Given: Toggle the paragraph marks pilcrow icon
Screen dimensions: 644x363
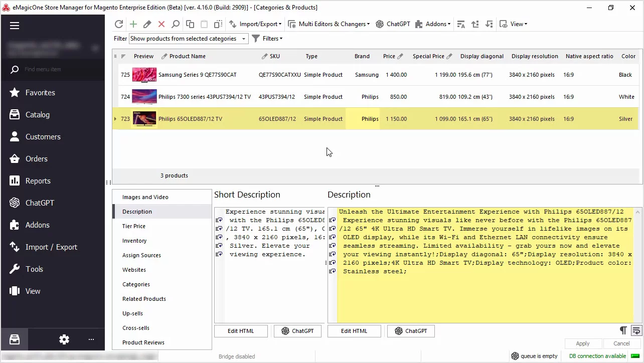Looking at the screenshot, I should coord(623,330).
